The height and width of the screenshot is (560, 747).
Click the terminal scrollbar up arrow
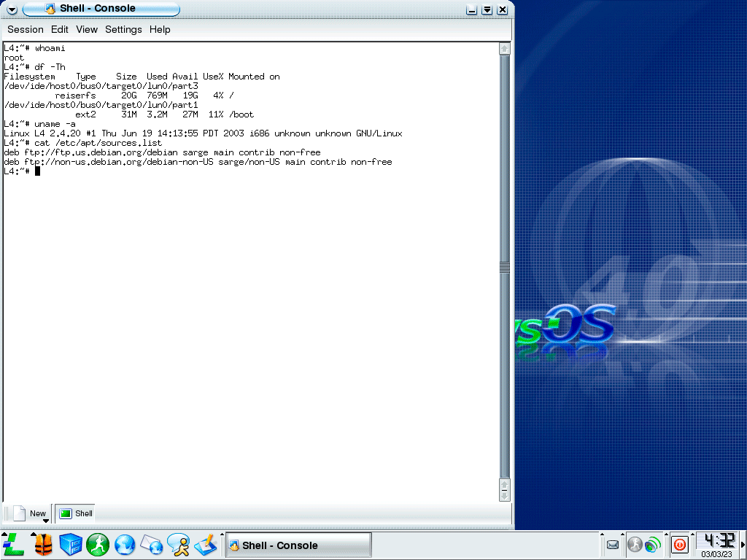tap(504, 49)
